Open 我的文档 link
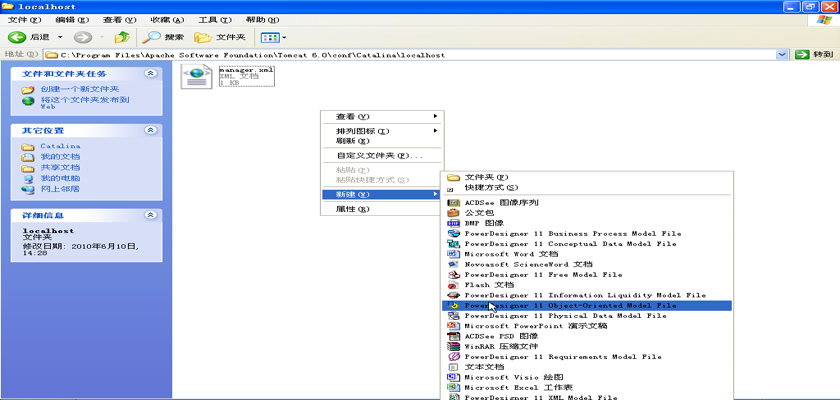840x400 pixels. [x=61, y=156]
